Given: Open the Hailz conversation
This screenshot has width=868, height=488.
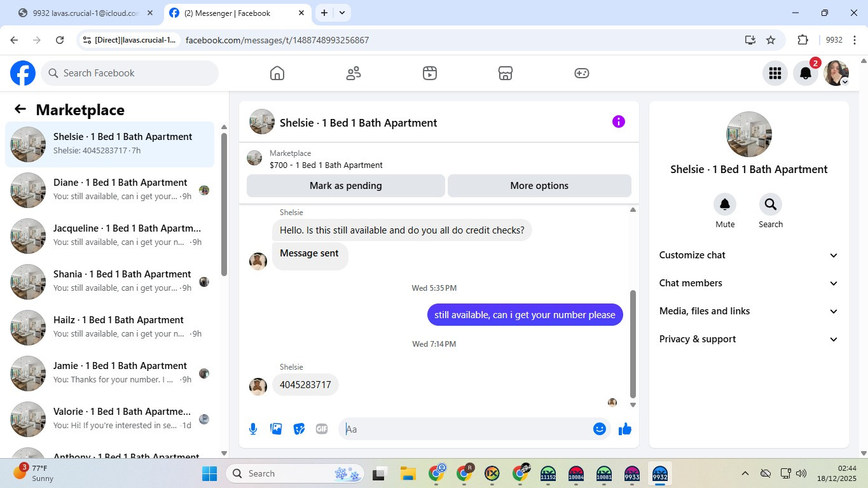Looking at the screenshot, I should [110, 328].
